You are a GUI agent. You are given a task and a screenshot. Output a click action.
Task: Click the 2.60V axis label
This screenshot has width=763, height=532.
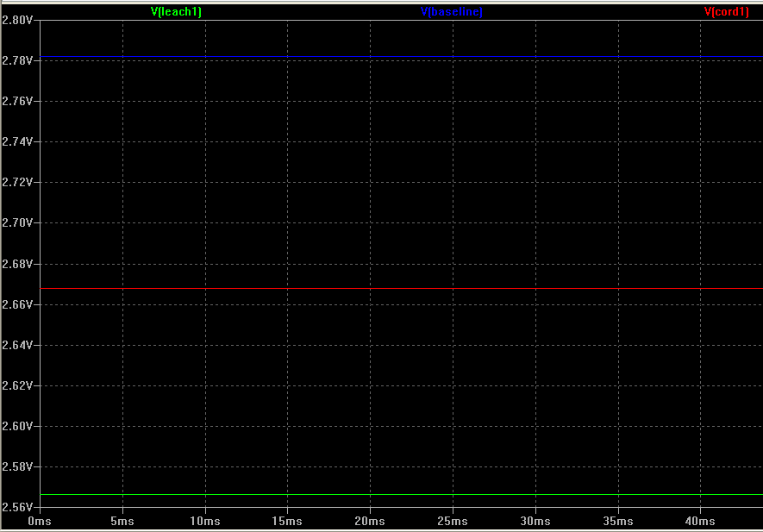pyautogui.click(x=17, y=427)
